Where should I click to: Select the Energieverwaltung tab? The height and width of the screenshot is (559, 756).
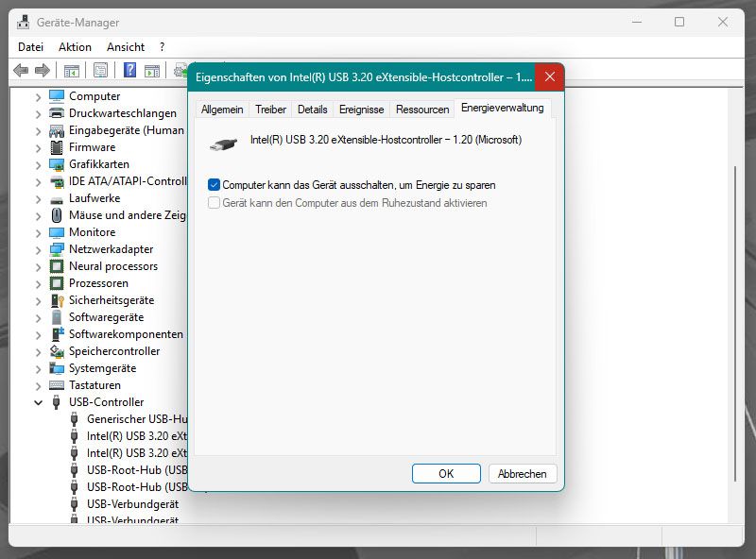click(x=502, y=108)
